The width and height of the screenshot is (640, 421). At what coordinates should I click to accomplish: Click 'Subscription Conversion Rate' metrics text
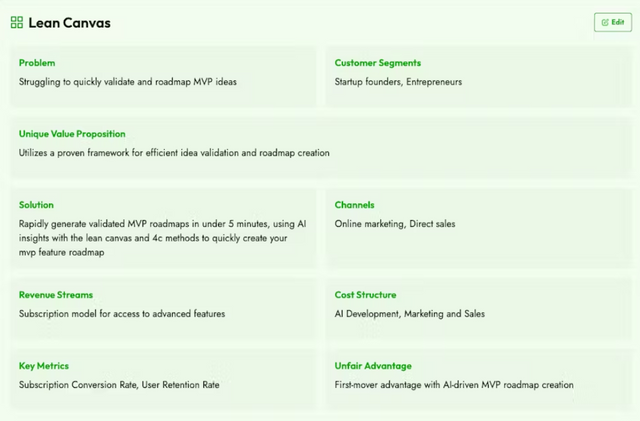(x=78, y=385)
